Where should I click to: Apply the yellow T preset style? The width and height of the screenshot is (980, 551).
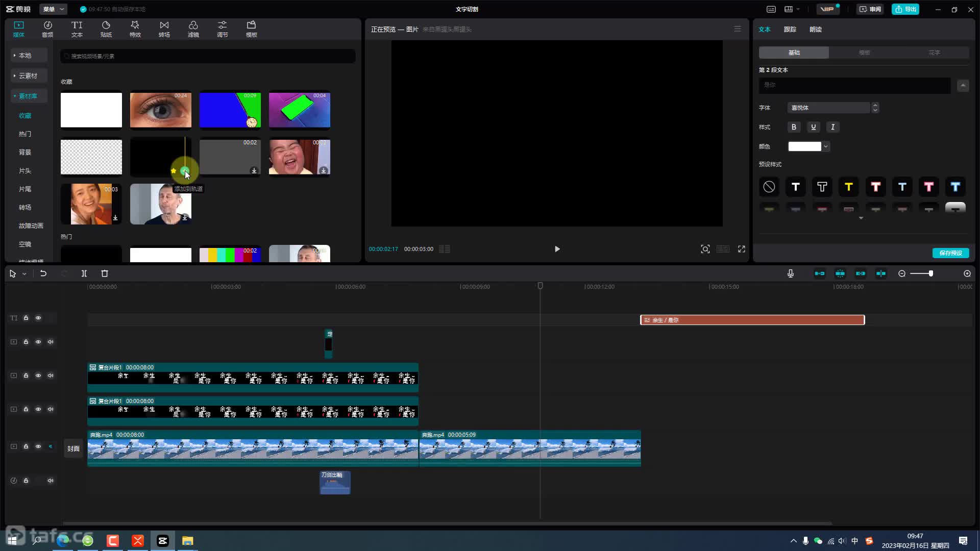tap(849, 187)
